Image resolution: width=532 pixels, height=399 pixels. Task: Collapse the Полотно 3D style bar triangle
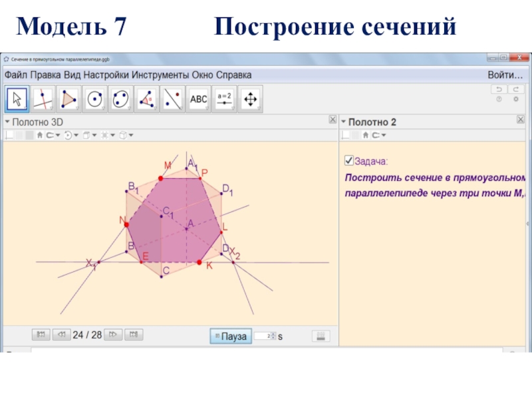[7, 122]
